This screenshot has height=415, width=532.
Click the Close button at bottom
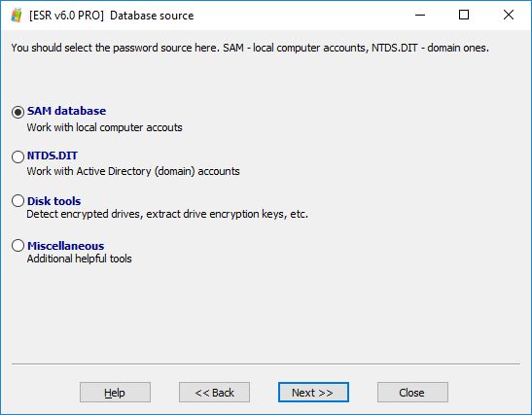point(412,393)
